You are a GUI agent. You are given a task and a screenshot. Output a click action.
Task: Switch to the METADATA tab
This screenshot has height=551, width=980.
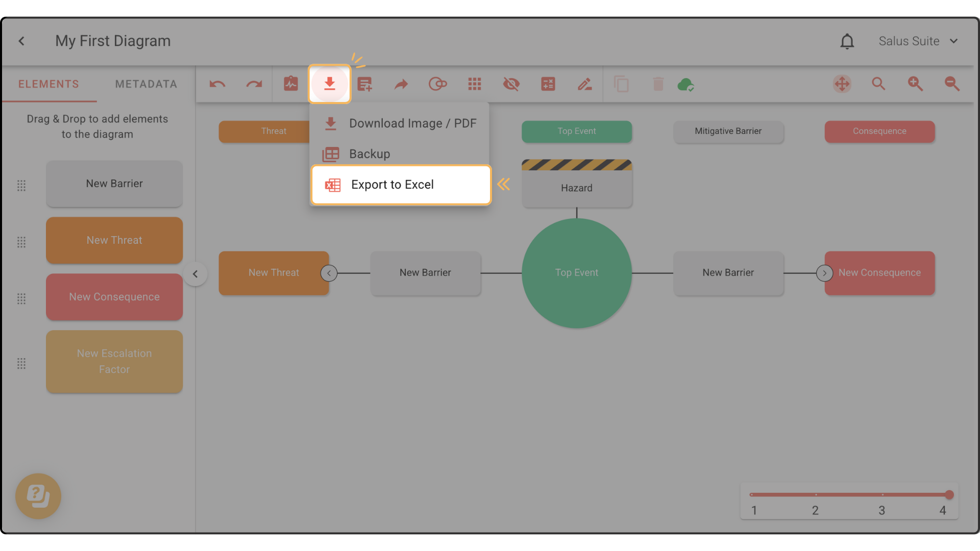point(146,84)
